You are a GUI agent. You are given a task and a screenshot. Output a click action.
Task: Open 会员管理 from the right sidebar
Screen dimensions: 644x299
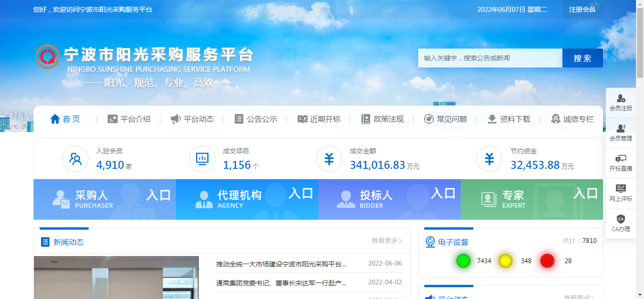(x=620, y=129)
